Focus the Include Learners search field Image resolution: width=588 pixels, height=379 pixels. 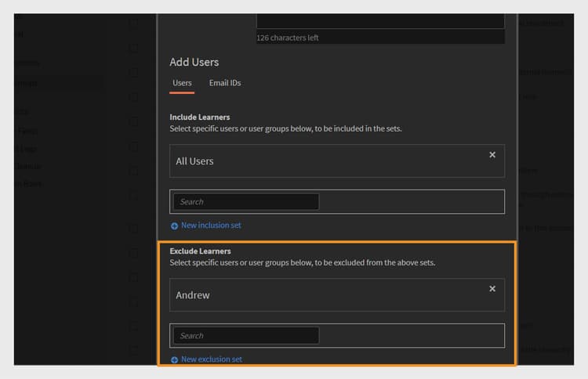pos(246,202)
